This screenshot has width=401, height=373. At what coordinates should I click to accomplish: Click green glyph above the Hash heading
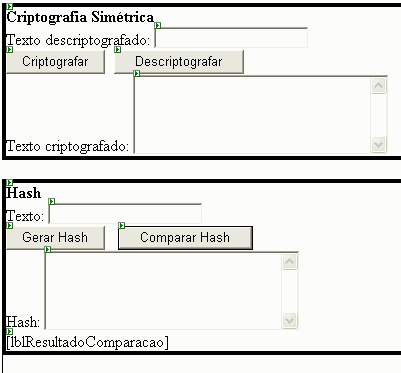[10, 182]
